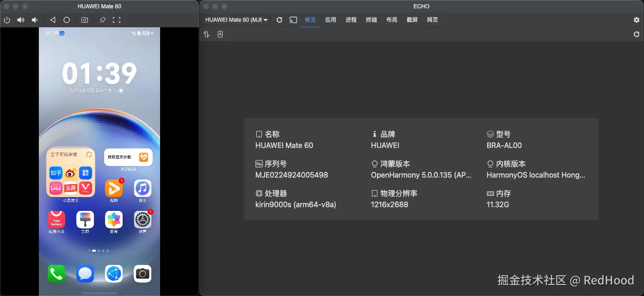Open the bilibili app on the phone

(56, 187)
